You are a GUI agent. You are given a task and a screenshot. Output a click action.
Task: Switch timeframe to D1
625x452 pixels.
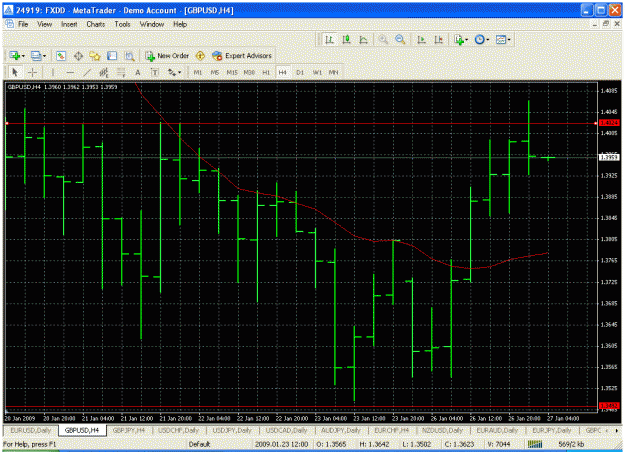point(300,73)
